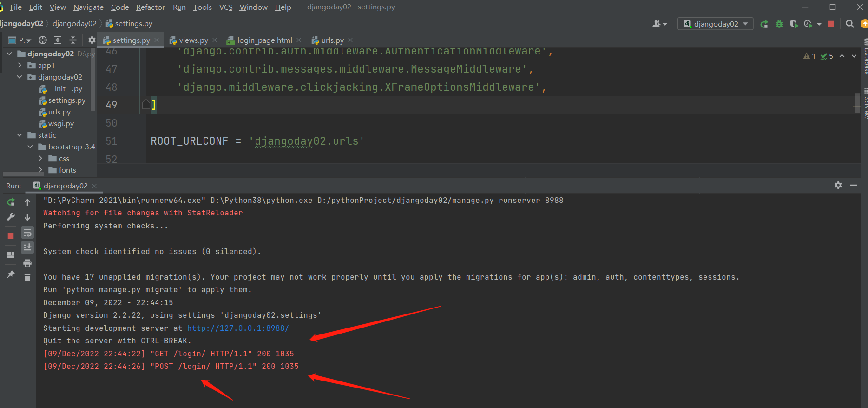This screenshot has width=868, height=408.
Task: Close the login_page.html tab
Action: pyautogui.click(x=299, y=40)
